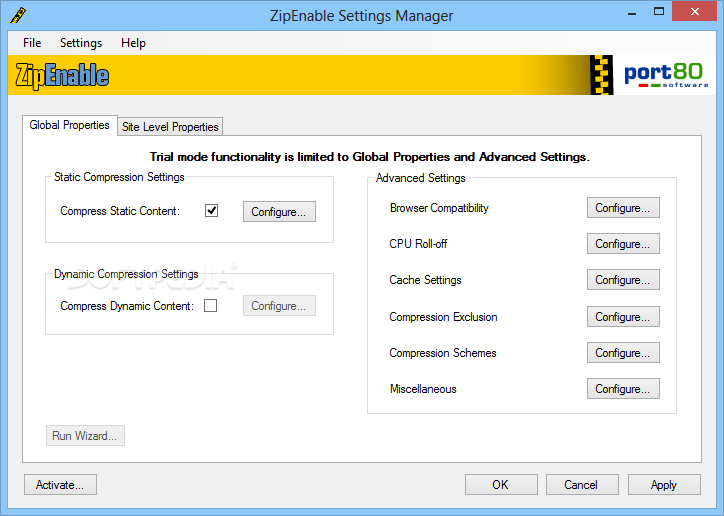
Task: Click the Advanced Settings group title
Action: [421, 178]
